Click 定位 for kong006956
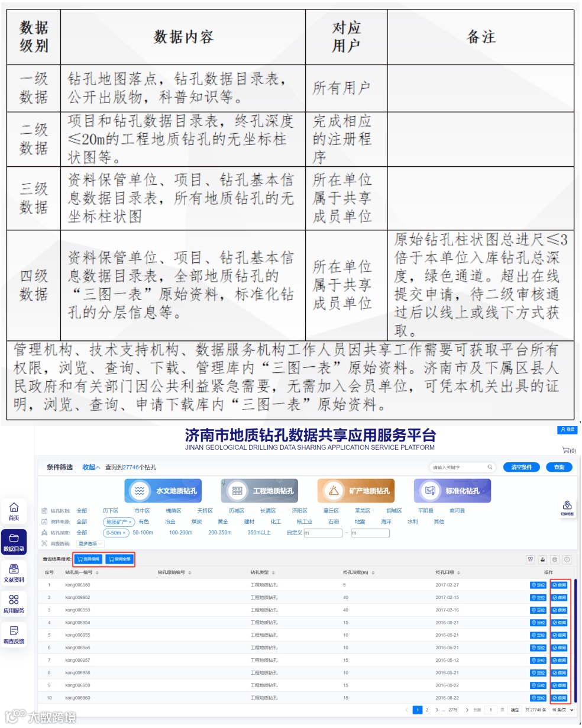This screenshot has height=728, width=582. (538, 648)
